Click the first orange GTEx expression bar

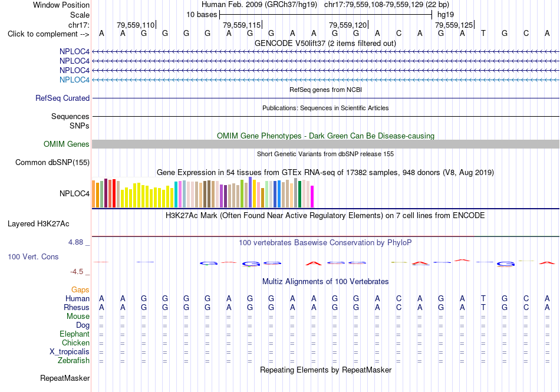click(x=94, y=194)
